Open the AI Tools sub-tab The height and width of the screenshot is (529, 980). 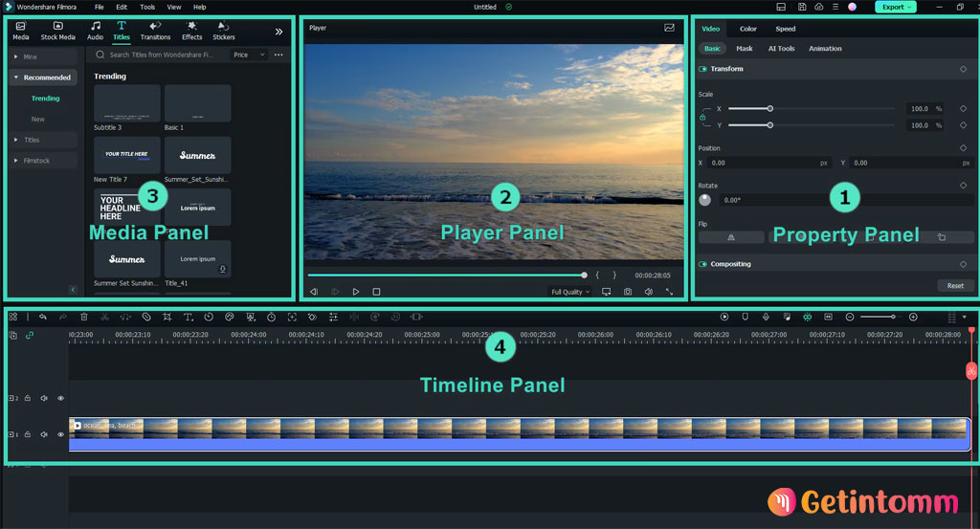coord(781,48)
